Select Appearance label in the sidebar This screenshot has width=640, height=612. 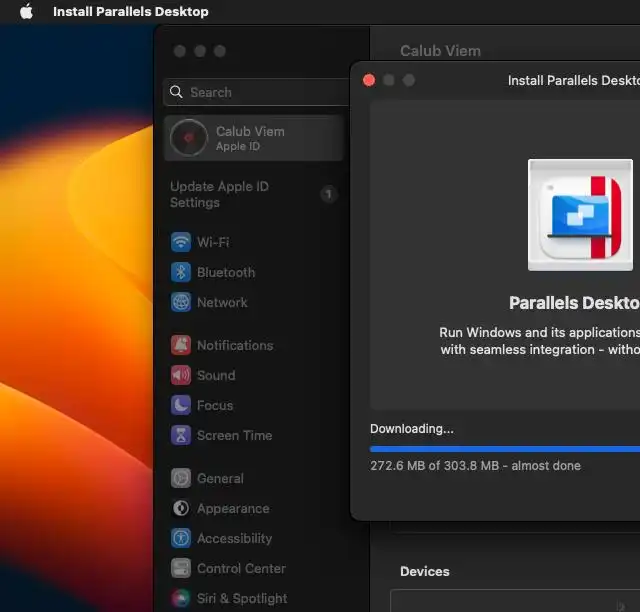pyautogui.click(x=233, y=508)
